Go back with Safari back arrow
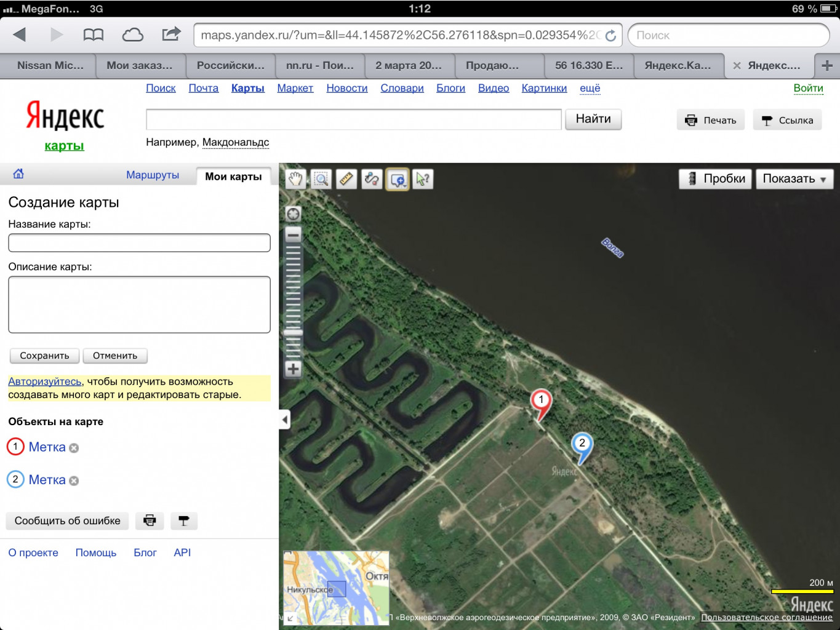The height and width of the screenshot is (630, 840). [x=19, y=34]
